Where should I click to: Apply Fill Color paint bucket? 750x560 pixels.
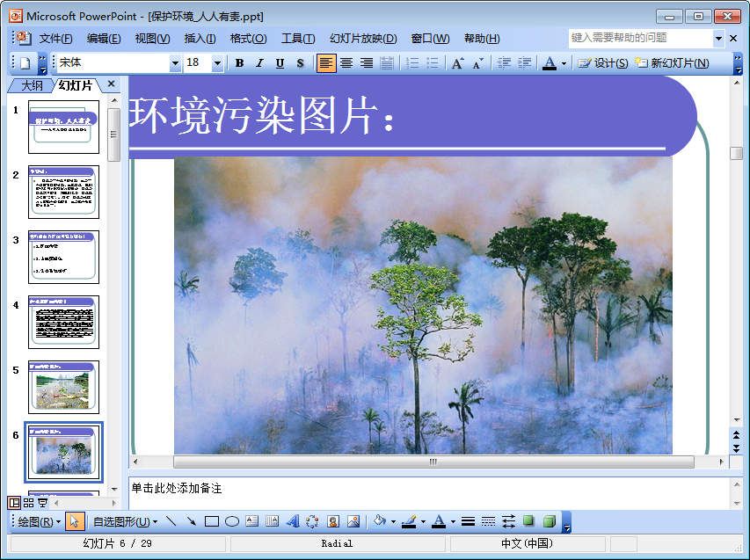380,521
